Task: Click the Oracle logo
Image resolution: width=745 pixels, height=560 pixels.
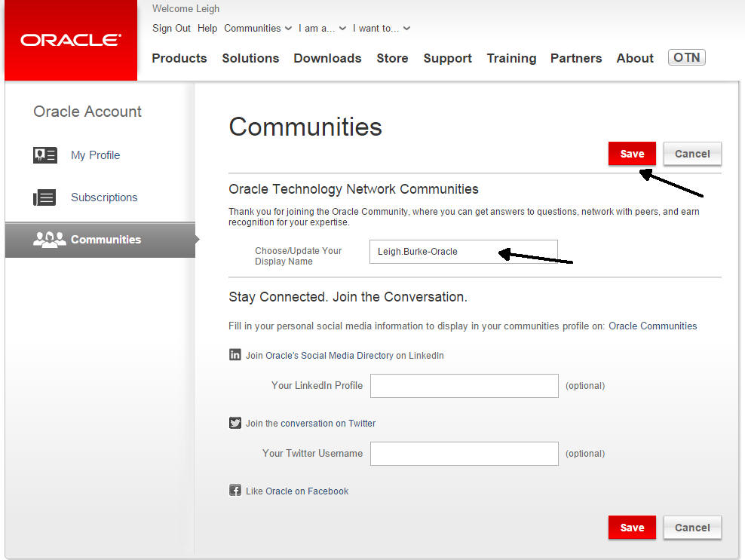Action: (x=71, y=40)
